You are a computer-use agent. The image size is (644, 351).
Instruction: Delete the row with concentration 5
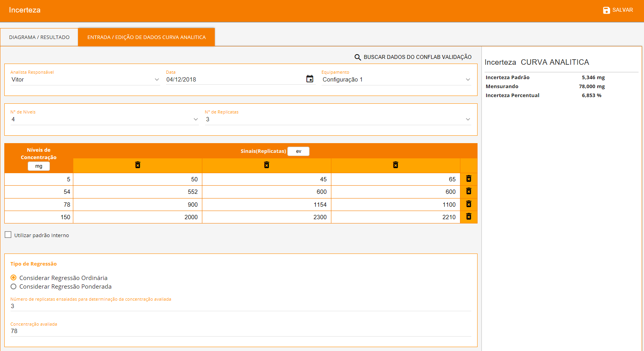pyautogui.click(x=469, y=179)
